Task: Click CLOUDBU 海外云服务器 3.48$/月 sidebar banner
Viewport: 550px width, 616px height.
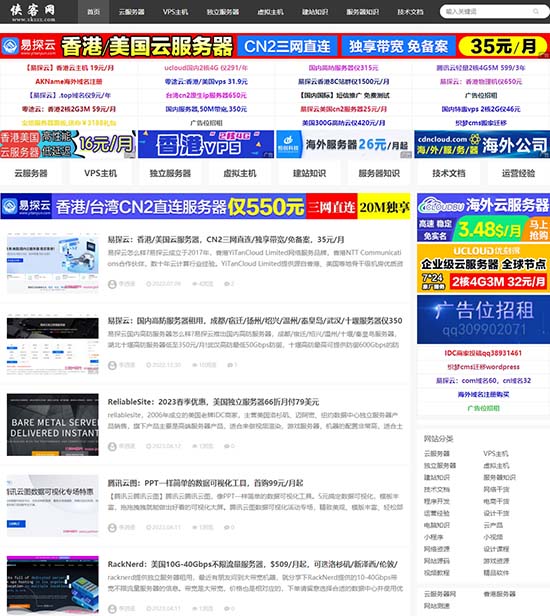Action: [484, 217]
